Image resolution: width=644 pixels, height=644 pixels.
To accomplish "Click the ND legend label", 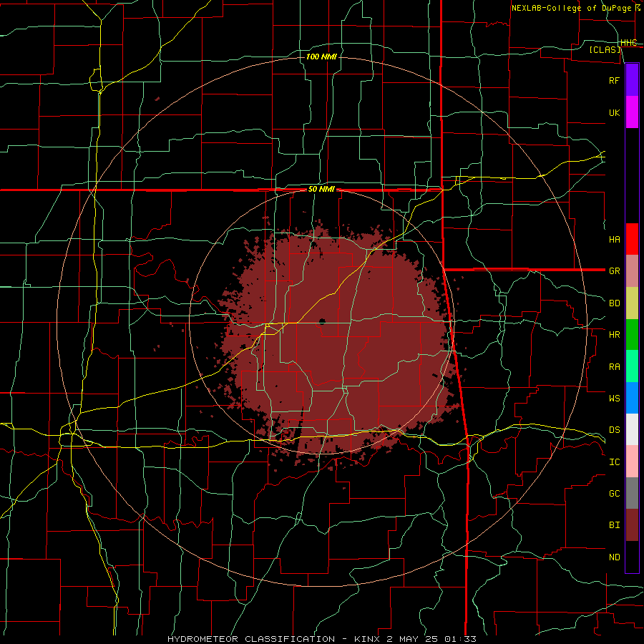I will 614,557.
